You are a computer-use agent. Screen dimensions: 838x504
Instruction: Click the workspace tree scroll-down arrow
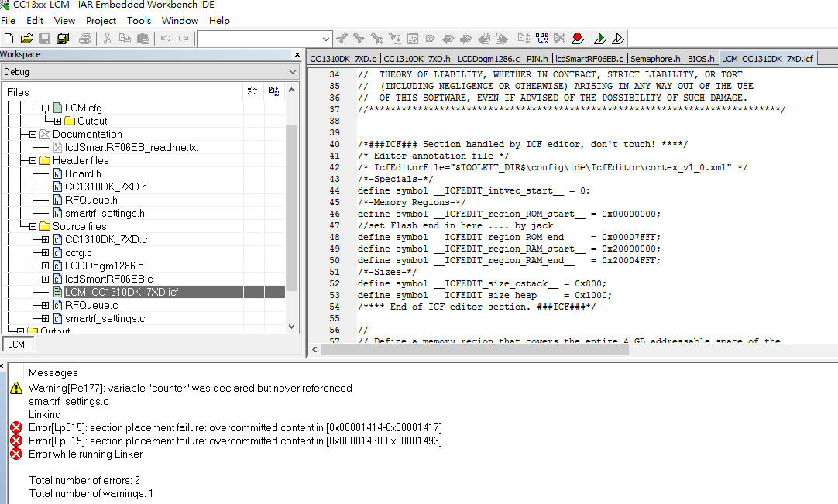pyautogui.click(x=292, y=327)
